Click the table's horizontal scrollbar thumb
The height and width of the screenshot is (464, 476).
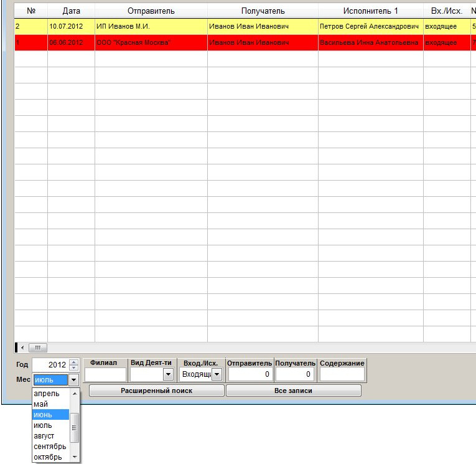click(37, 348)
